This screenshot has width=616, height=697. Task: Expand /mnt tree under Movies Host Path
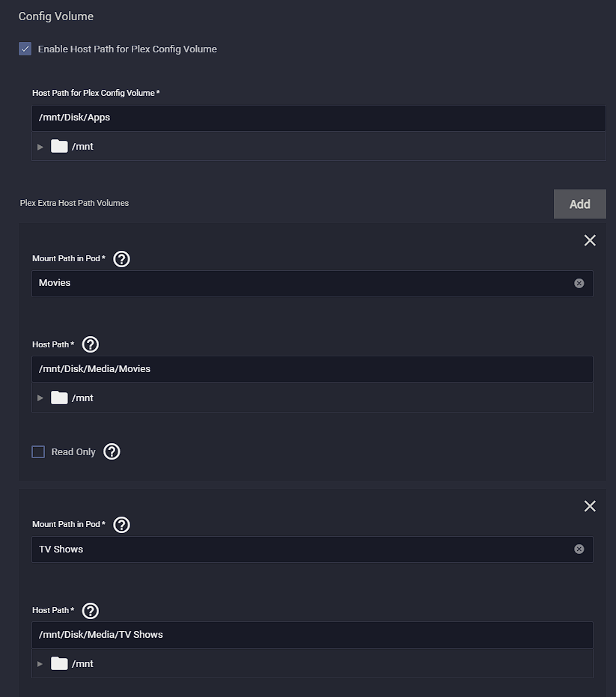tap(40, 398)
